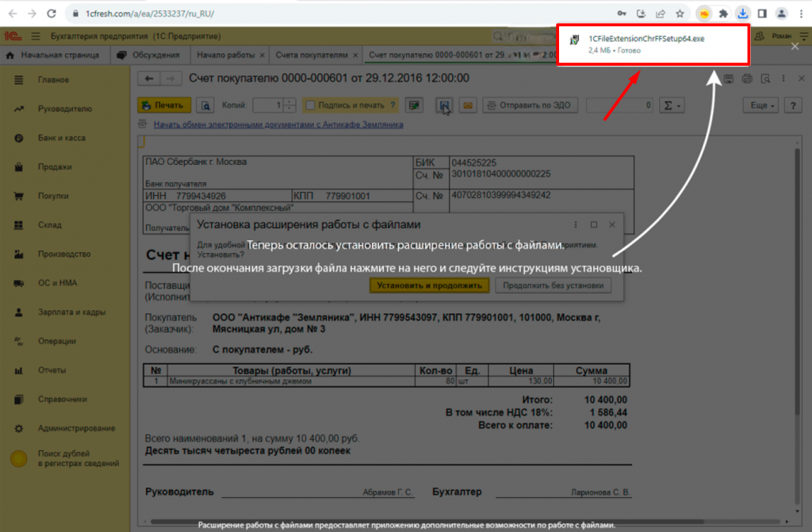Screen dimensions: 812x532
Task: Click Установить и продолжить
Action: tap(429, 285)
